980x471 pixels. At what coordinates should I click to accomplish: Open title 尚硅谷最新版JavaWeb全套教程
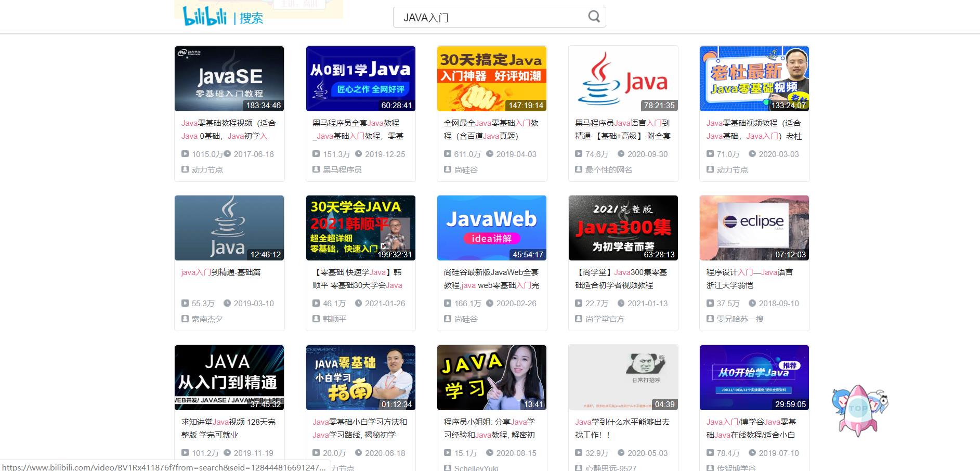click(491, 279)
